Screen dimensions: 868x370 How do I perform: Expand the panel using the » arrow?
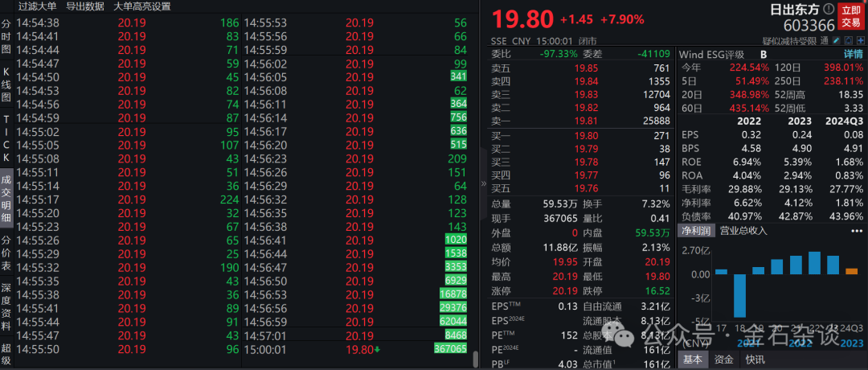(x=484, y=183)
